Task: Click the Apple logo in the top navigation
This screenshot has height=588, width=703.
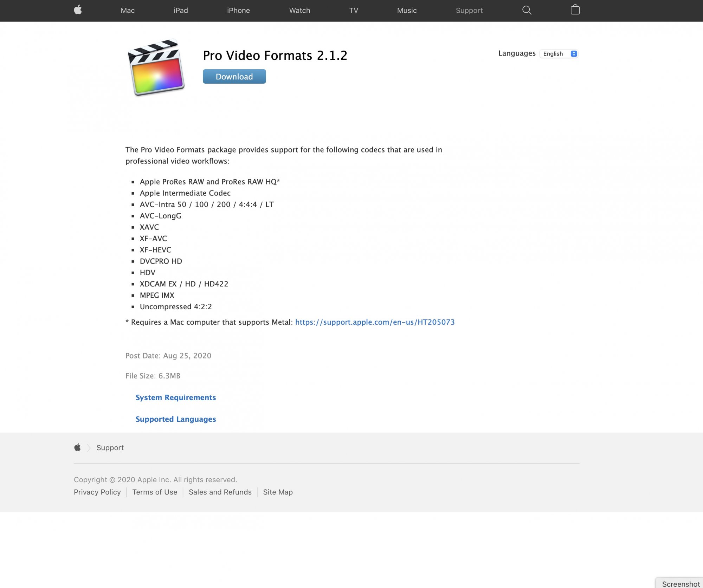Action: pos(78,10)
